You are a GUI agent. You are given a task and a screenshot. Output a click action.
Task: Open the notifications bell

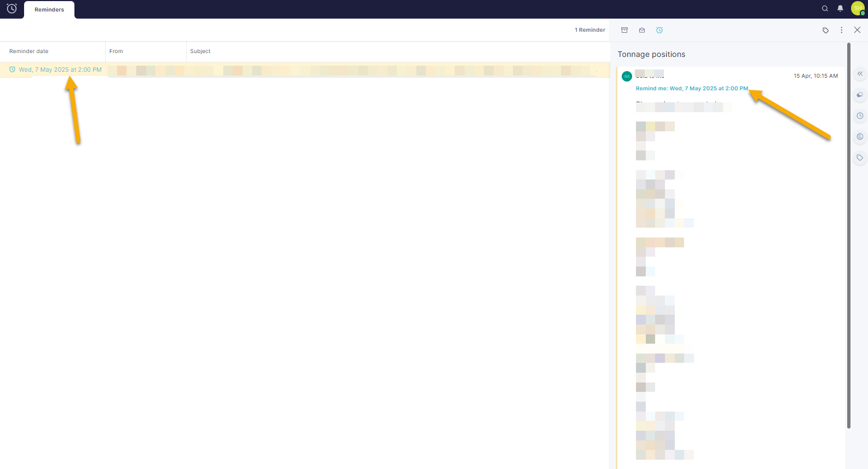click(x=840, y=9)
